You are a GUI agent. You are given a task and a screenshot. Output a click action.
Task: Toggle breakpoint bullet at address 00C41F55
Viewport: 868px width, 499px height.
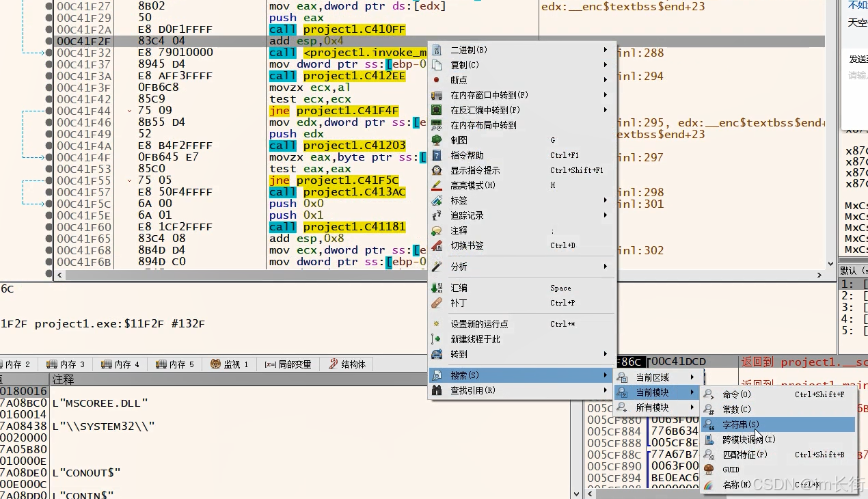(x=49, y=180)
